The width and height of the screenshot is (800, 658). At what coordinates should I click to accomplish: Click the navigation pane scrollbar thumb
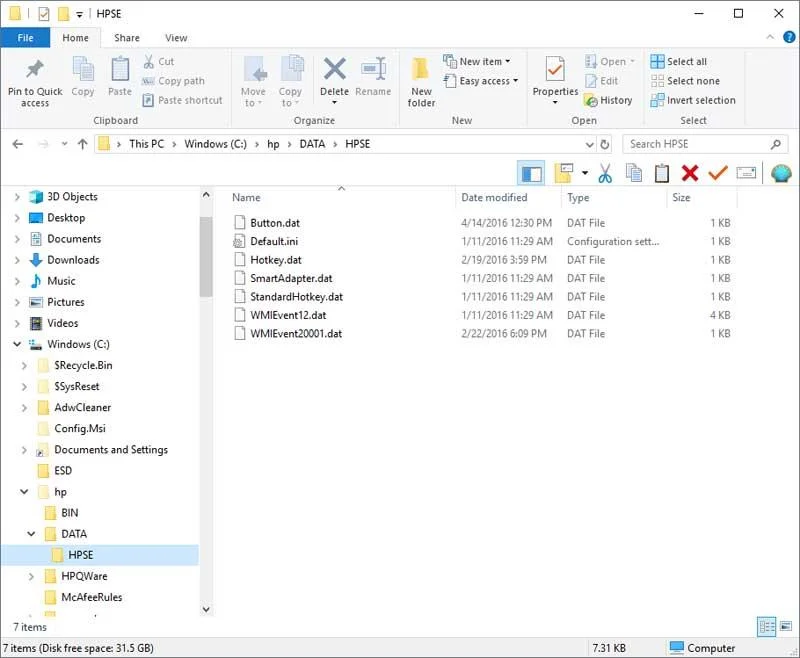206,256
